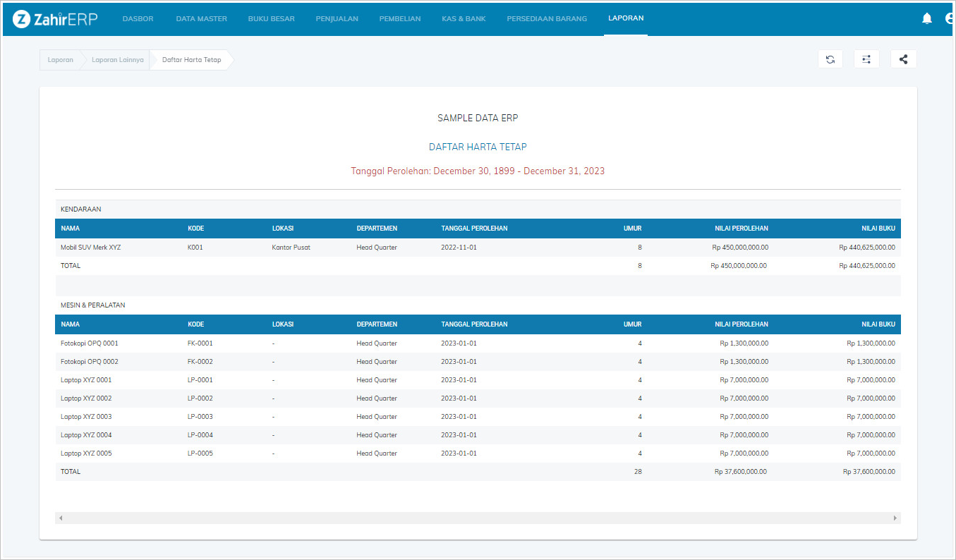956x560 pixels.
Task: Select the Laptop XYZ 0003 row
Action: tap(86, 417)
